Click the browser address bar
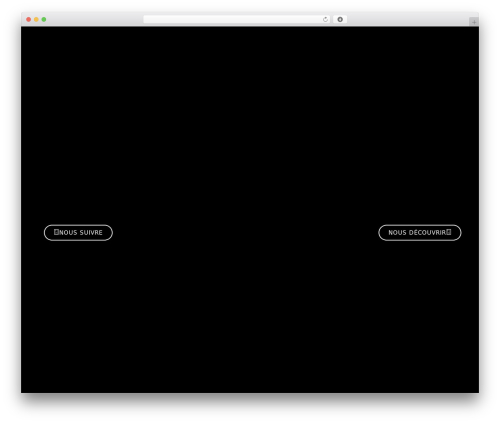Screen dimensions: 500x423 click(x=237, y=20)
